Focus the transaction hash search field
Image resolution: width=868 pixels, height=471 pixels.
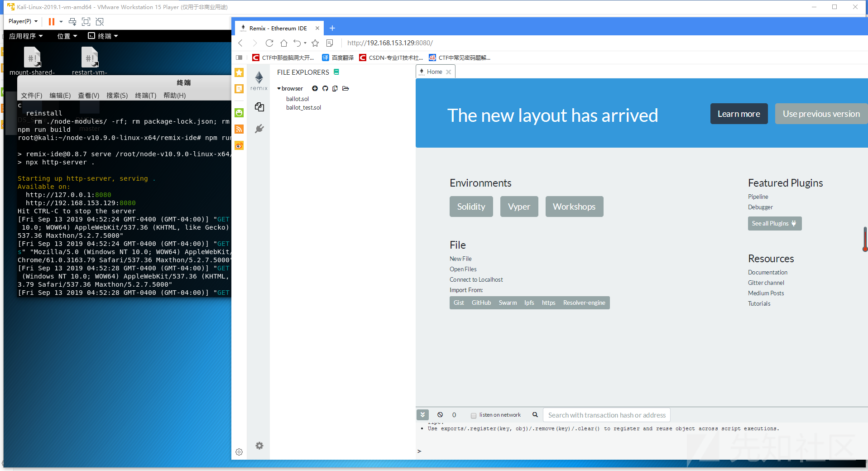point(607,415)
